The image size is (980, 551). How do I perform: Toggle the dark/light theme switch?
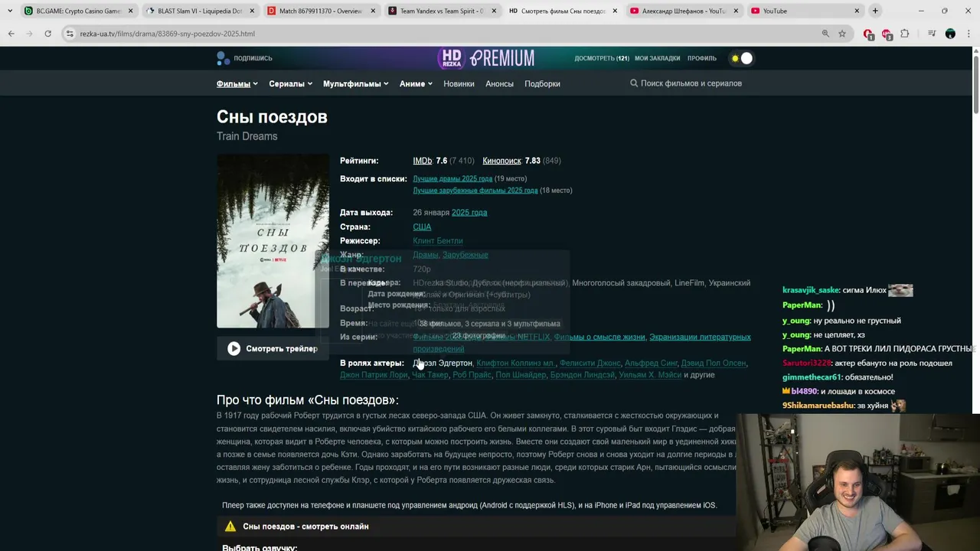[741, 58]
